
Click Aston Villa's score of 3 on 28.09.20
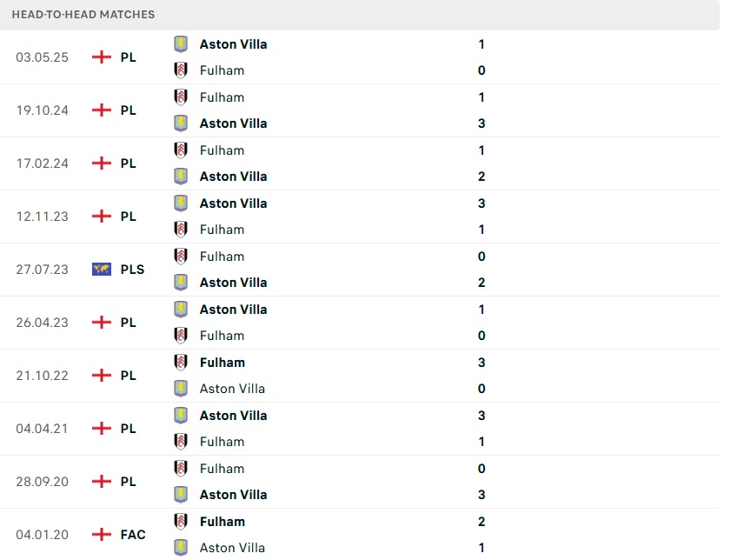click(482, 495)
